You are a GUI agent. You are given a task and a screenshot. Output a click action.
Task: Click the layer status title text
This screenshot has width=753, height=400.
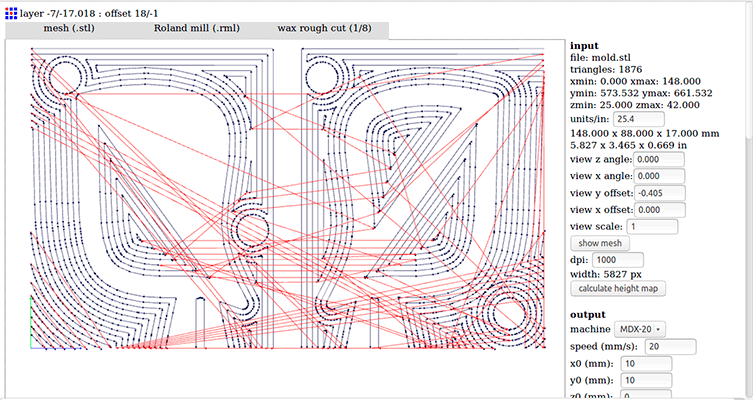89,13
